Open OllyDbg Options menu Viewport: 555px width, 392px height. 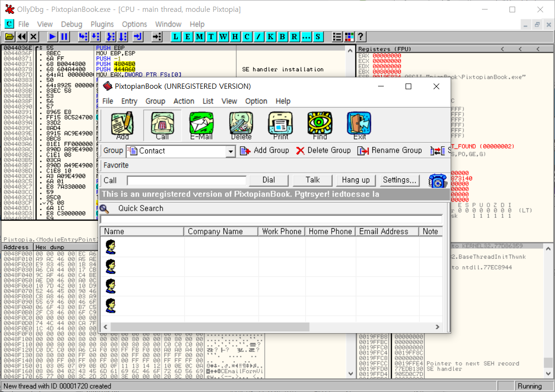pyautogui.click(x=134, y=24)
